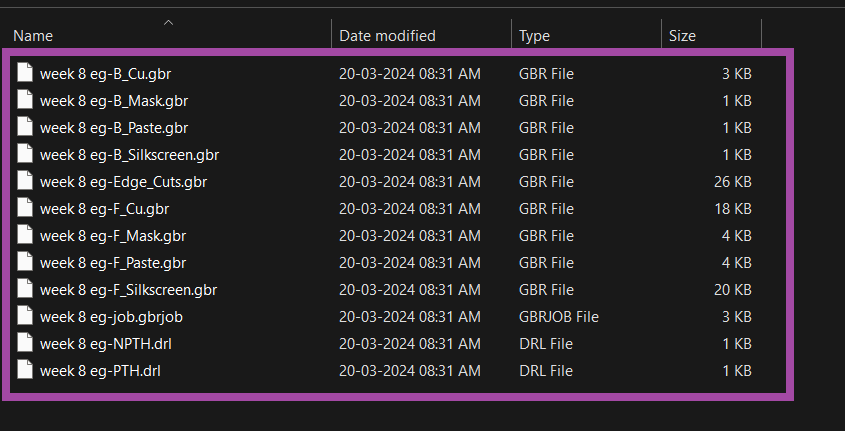Screen dimensions: 845x431
Task: Click the icon of week 8 eg-job.gbrjob
Action: 25,316
